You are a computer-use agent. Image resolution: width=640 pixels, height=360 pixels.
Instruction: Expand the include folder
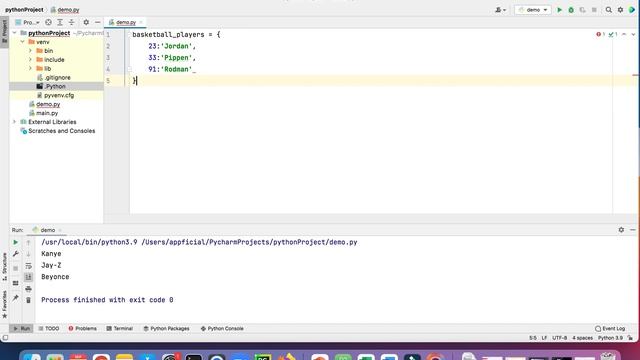tap(30, 60)
